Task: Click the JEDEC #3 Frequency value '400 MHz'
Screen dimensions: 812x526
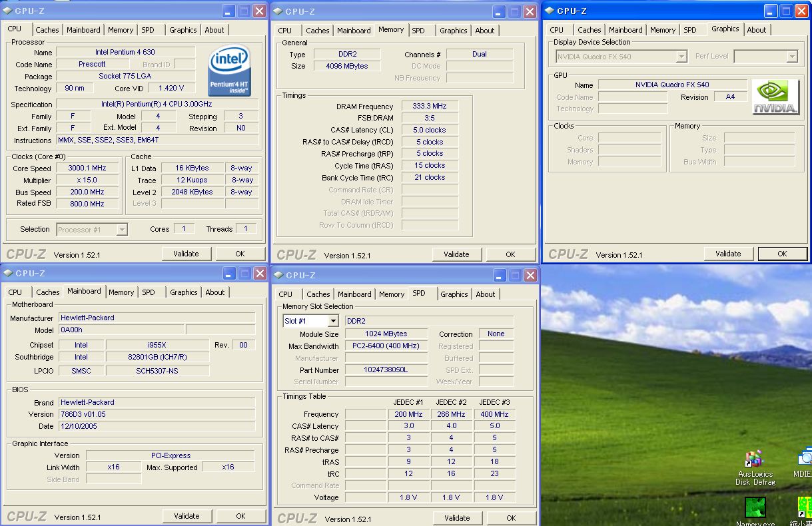Action: tap(494, 414)
